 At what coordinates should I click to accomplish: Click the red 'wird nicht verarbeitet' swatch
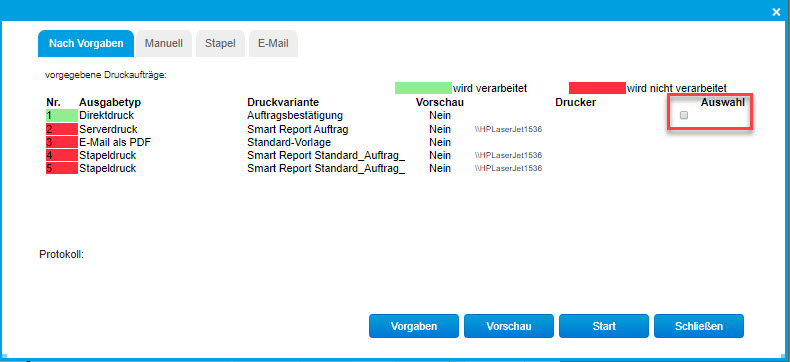597,88
